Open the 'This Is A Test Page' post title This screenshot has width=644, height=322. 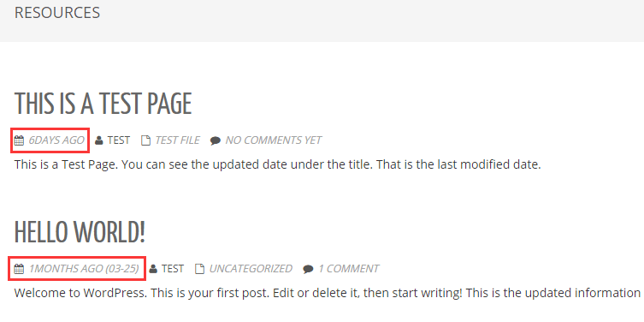(x=103, y=104)
